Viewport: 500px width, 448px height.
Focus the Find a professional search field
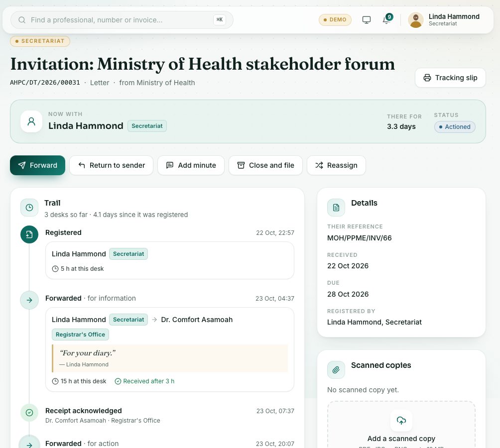122,20
